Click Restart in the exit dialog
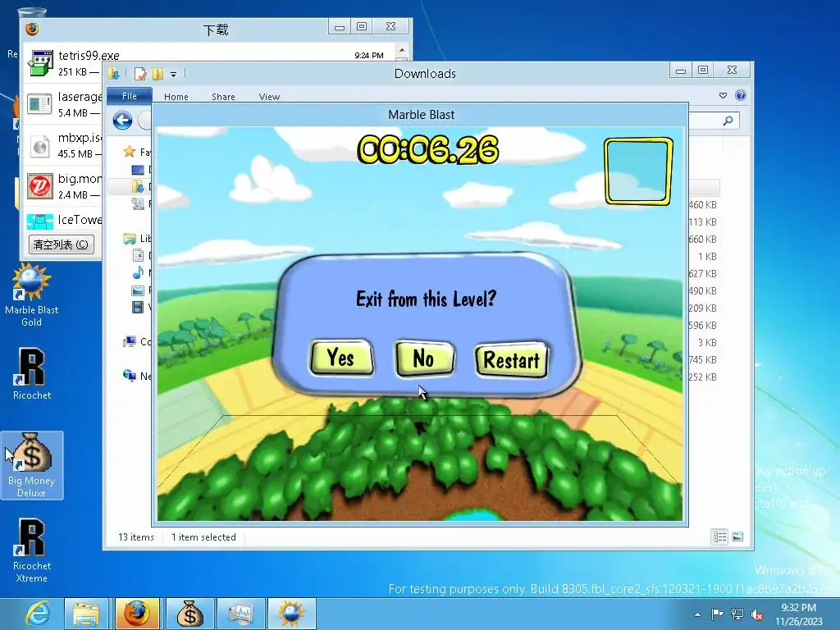 click(x=512, y=359)
